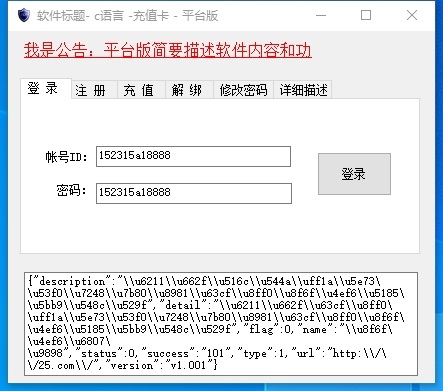Minimize the window

click(321, 15)
